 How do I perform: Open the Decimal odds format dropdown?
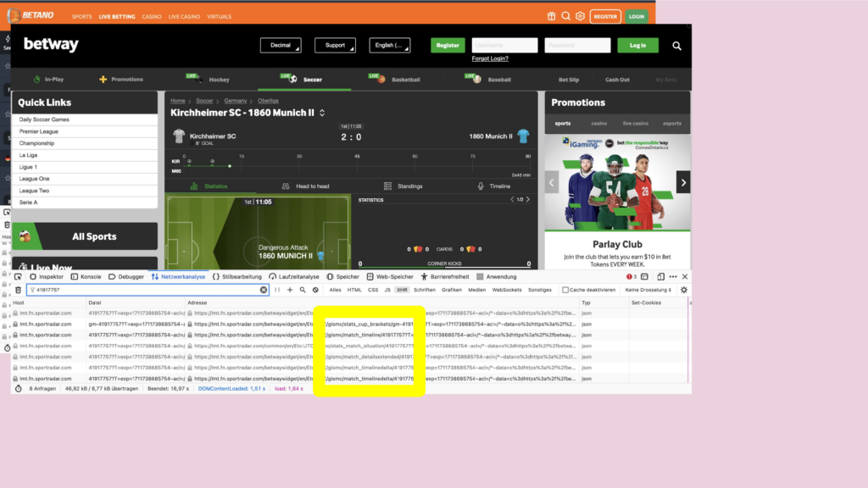point(281,46)
